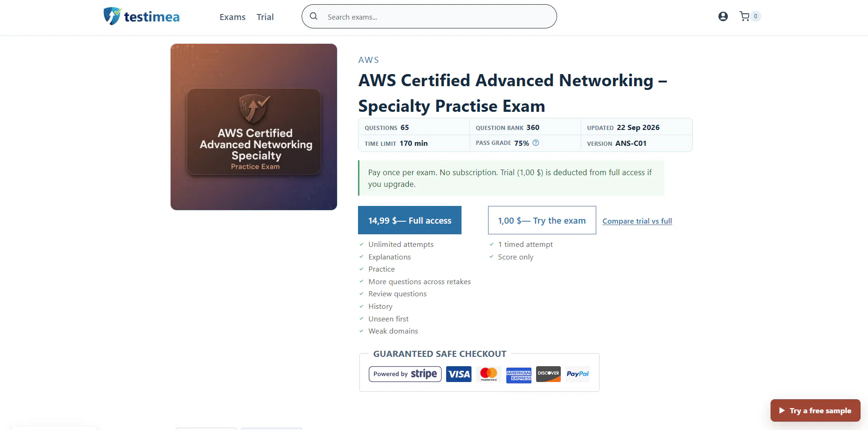Click the 'Practice' feature text
This screenshot has height=430, width=868.
pos(381,269)
